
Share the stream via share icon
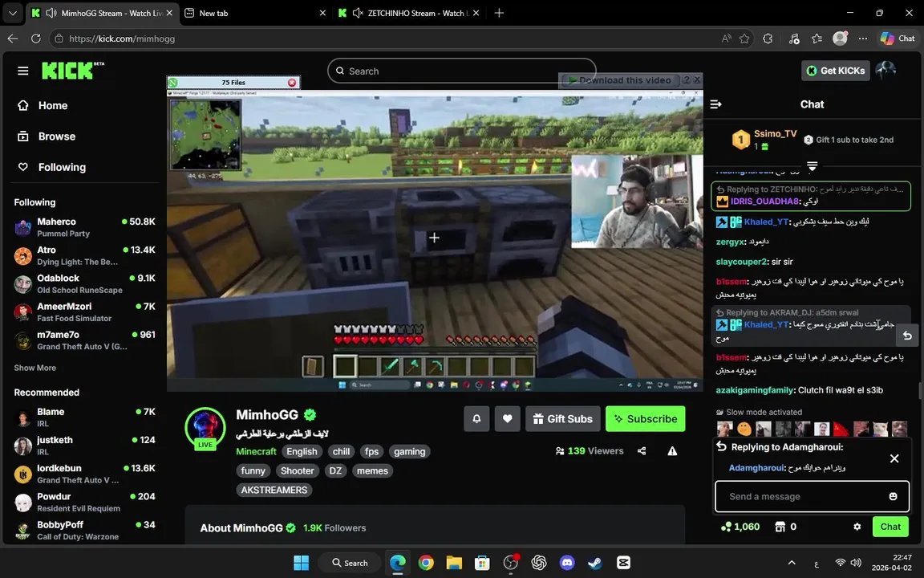[642, 451]
